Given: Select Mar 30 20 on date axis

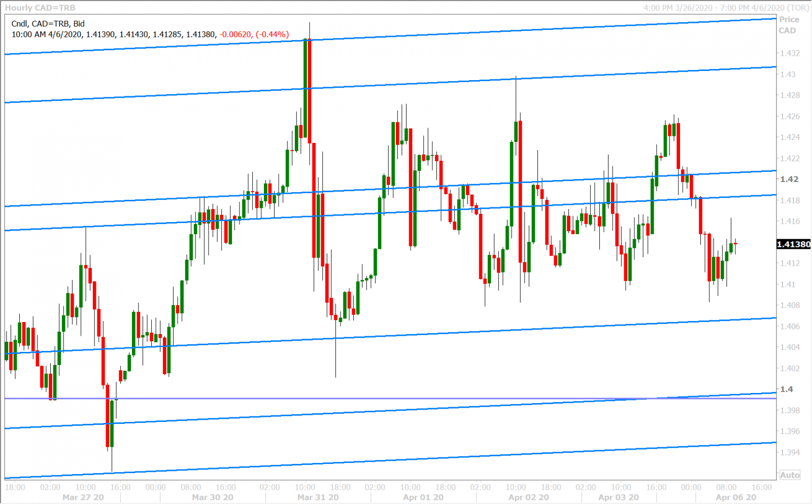Looking at the screenshot, I should click(213, 497).
